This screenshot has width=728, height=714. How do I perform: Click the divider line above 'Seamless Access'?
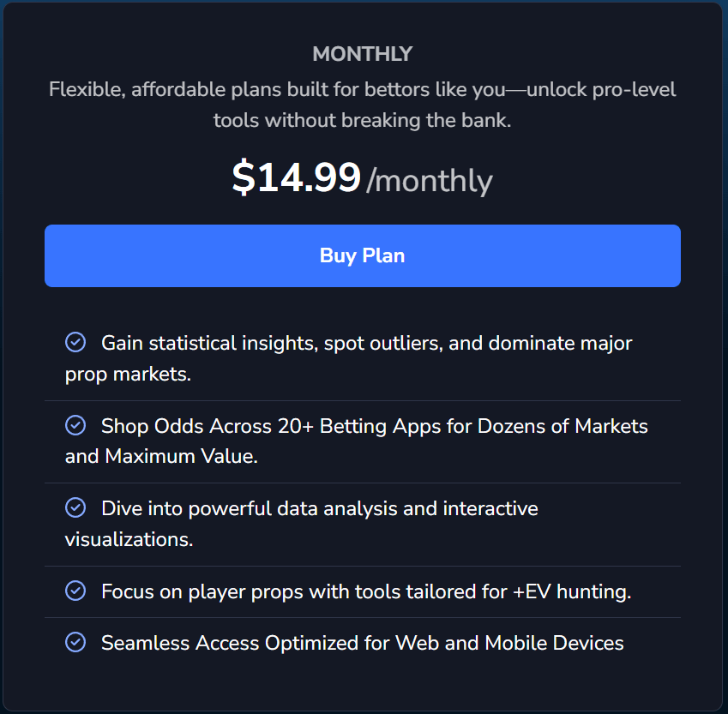(362, 617)
